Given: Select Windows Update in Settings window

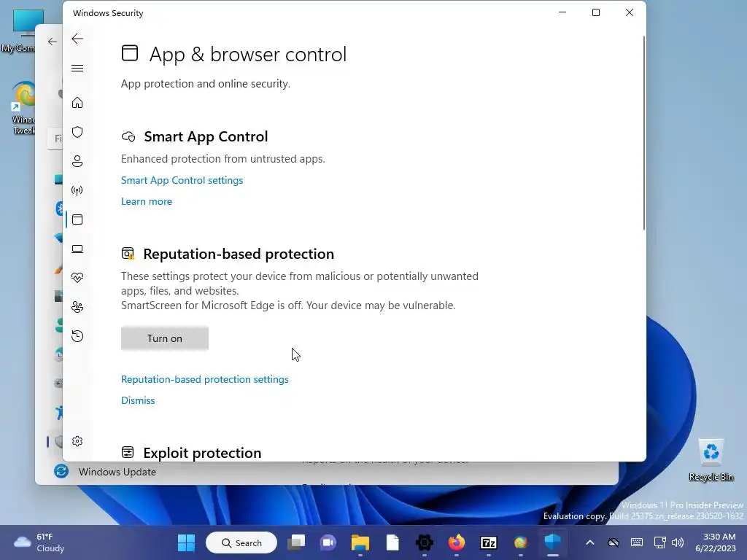Looking at the screenshot, I should [117, 472].
